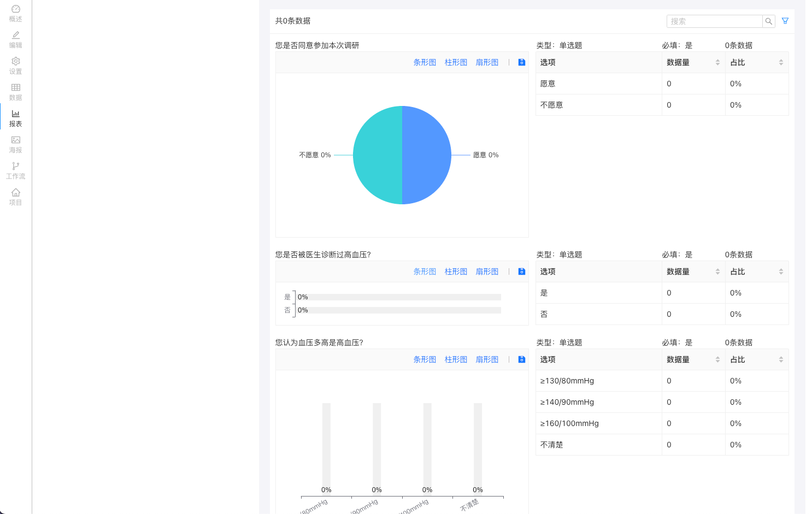Open the 设置 settings gear in sidebar
The image size is (812, 514).
click(x=16, y=66)
